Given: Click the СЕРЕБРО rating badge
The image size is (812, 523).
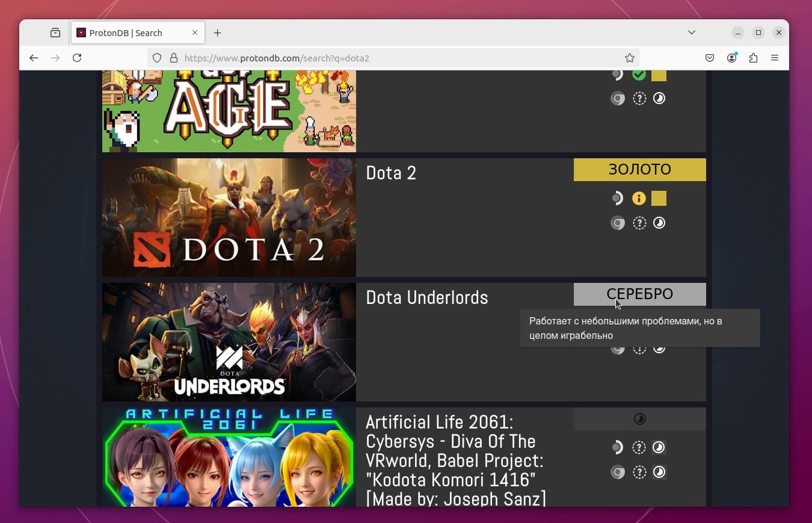Looking at the screenshot, I should click(x=640, y=294).
